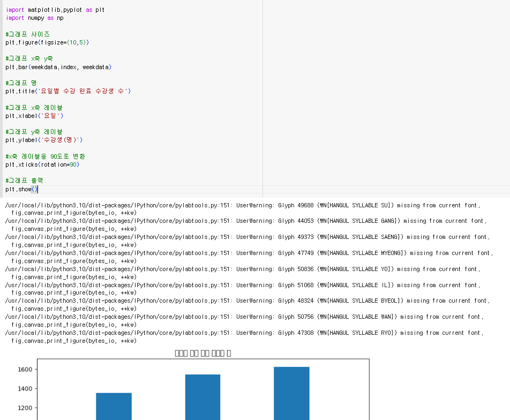
Task: Select the '#그래프 출력' comment line
Action: 25,181
